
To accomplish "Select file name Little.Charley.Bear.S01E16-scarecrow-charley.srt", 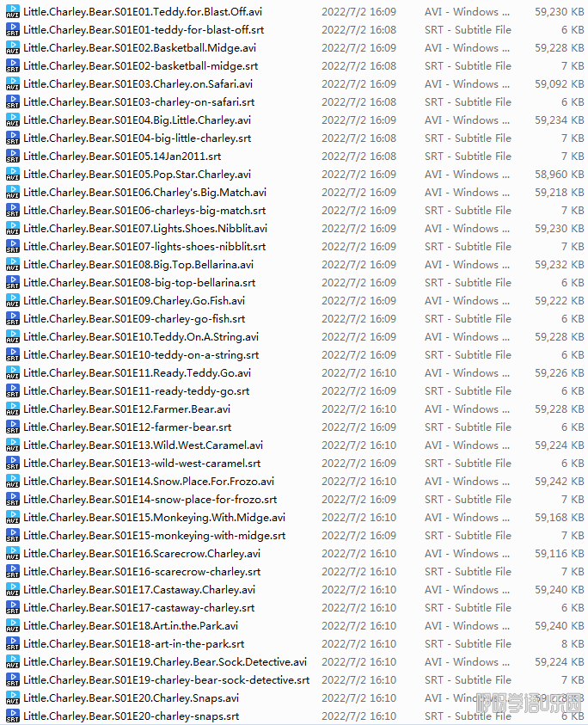I will [x=142, y=572].
